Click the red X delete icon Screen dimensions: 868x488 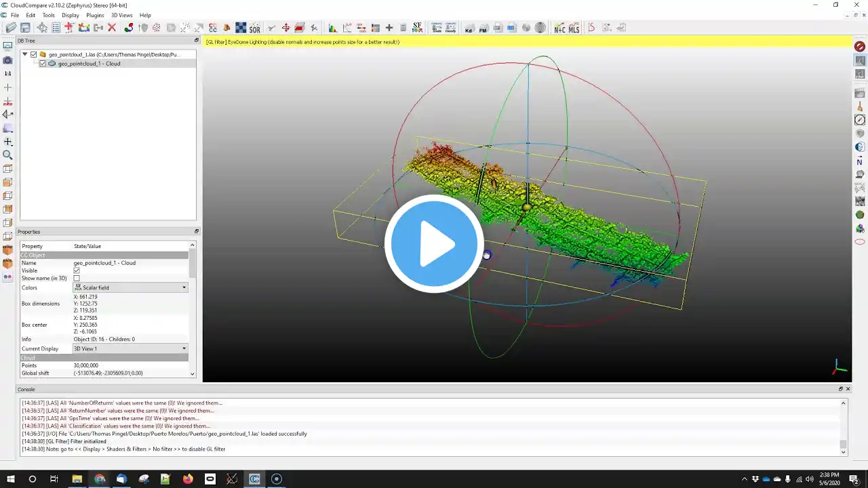(x=112, y=28)
